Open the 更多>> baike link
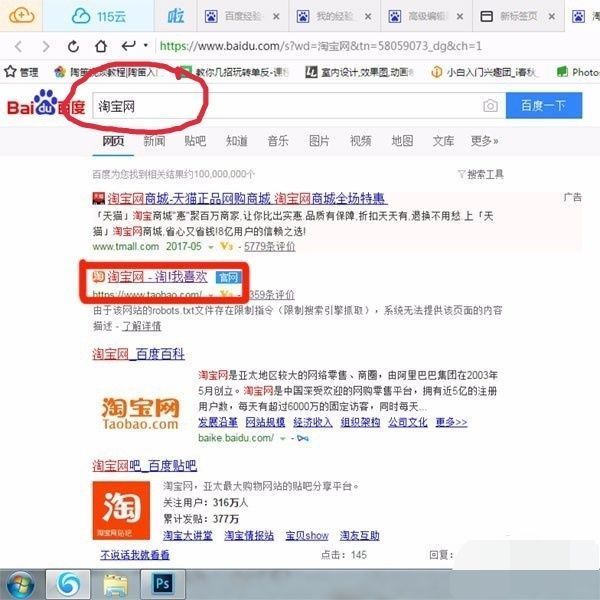 [451, 422]
